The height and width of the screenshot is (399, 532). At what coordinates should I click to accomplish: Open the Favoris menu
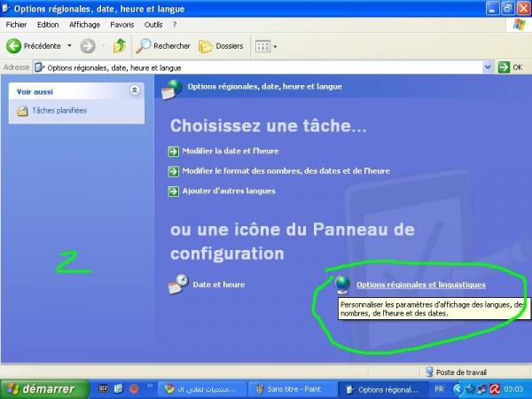(x=122, y=25)
